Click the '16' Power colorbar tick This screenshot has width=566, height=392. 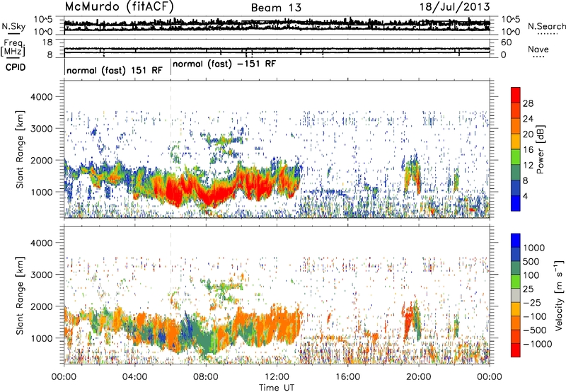[x=528, y=149]
